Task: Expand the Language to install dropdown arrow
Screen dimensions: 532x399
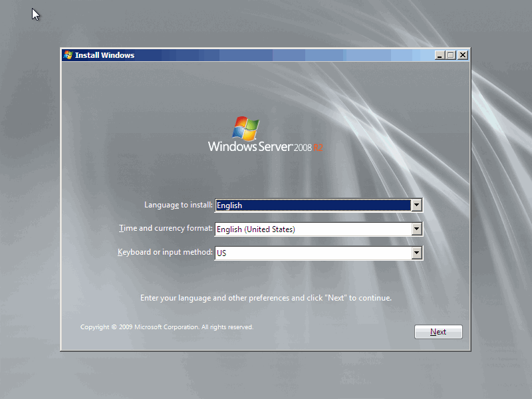Action: [x=416, y=205]
